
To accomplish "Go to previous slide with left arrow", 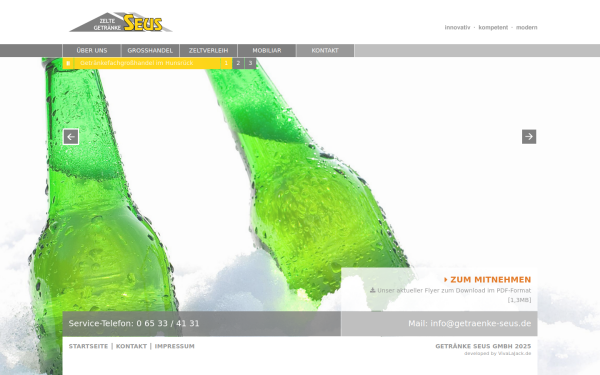I will [x=71, y=137].
